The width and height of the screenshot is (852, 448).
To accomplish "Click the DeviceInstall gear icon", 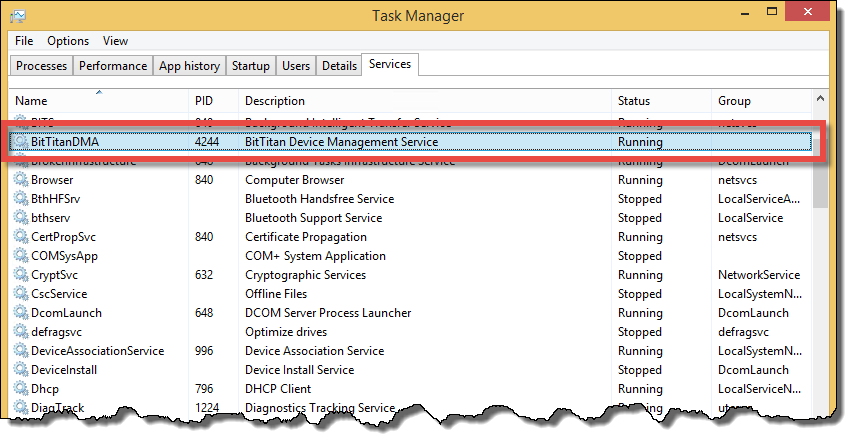I will pos(21,370).
